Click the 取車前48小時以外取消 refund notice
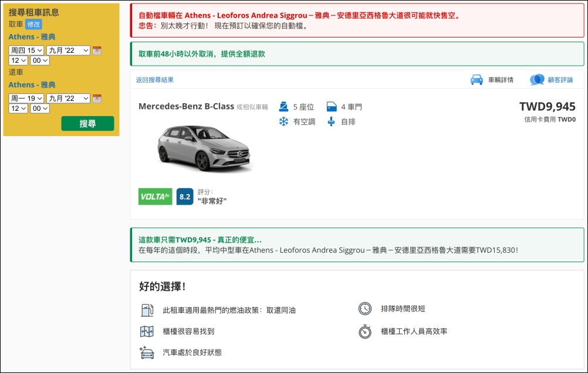 202,54
